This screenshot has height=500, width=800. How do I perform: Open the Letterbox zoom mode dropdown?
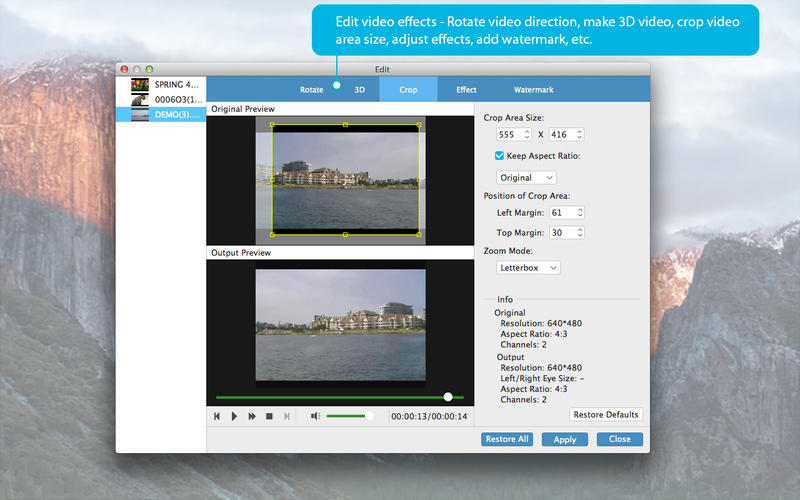(x=528, y=268)
